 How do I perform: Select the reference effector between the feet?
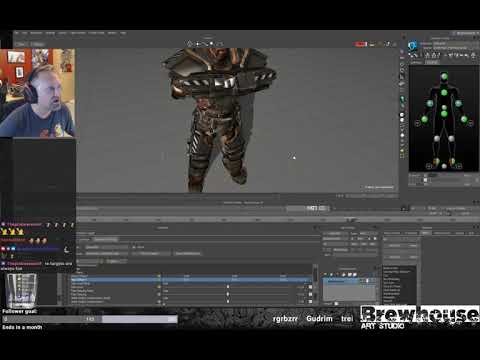point(444,166)
